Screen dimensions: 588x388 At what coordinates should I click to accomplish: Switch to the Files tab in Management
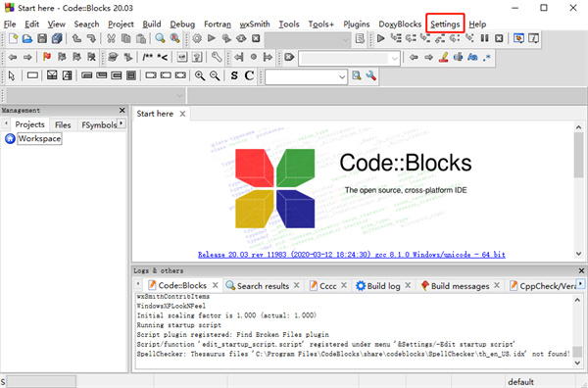pyautogui.click(x=63, y=124)
